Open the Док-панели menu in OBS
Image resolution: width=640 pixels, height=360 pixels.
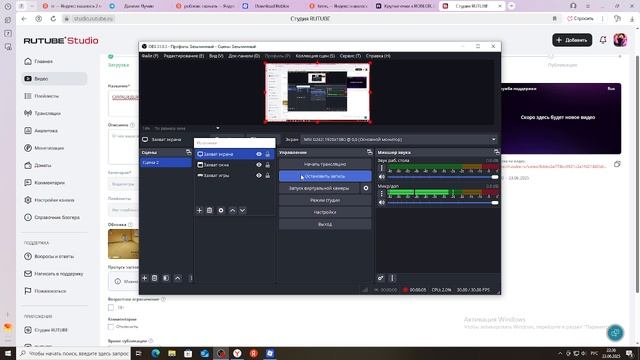(244, 56)
